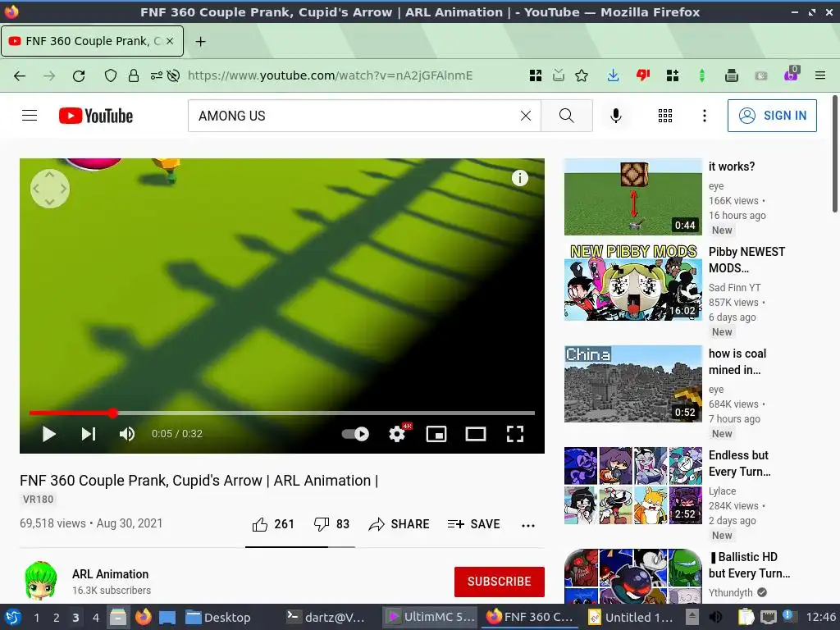Viewport: 840px width, 630px height.
Task: Click the red thumbs-down extension icon
Action: tap(643, 75)
